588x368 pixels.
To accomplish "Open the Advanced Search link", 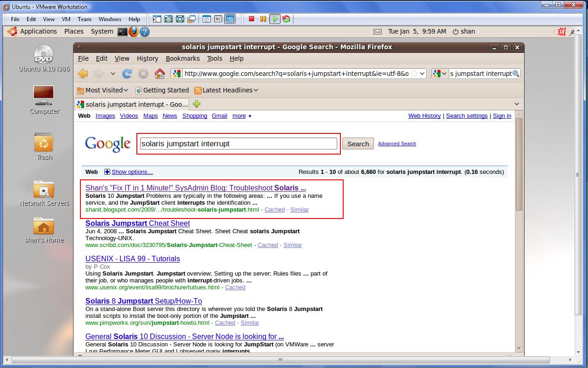I will click(x=397, y=144).
